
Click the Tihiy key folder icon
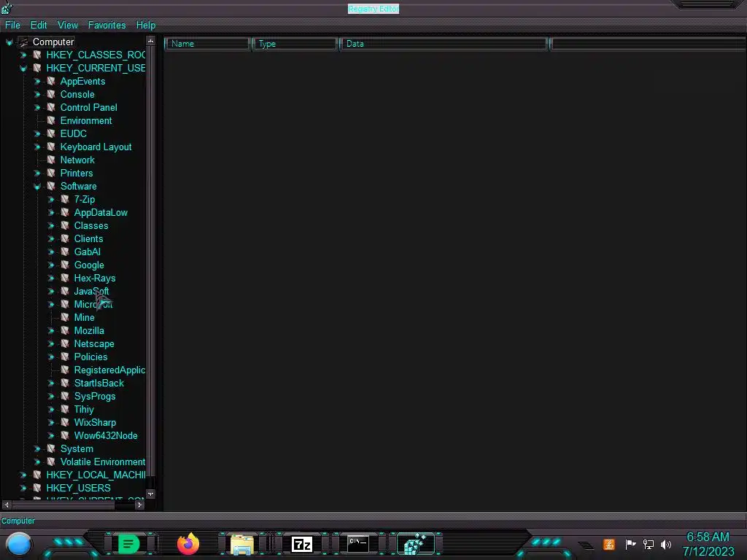click(65, 410)
